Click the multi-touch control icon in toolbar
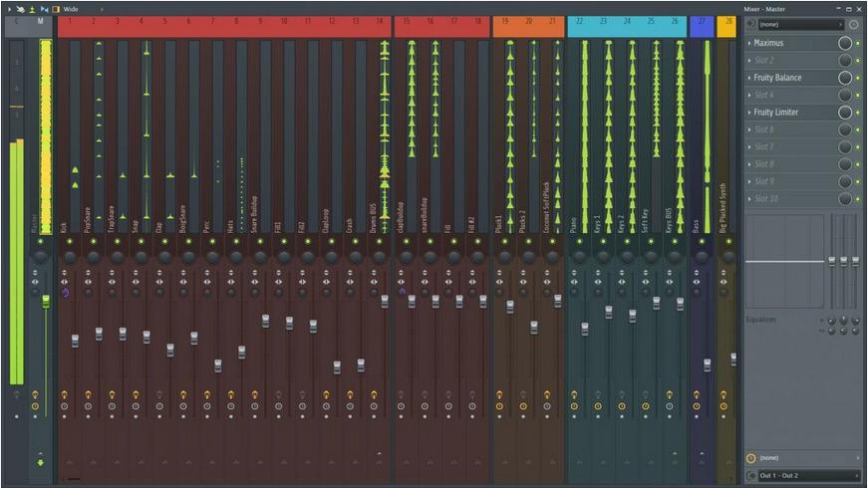This screenshot has width=868, height=488. click(19, 8)
